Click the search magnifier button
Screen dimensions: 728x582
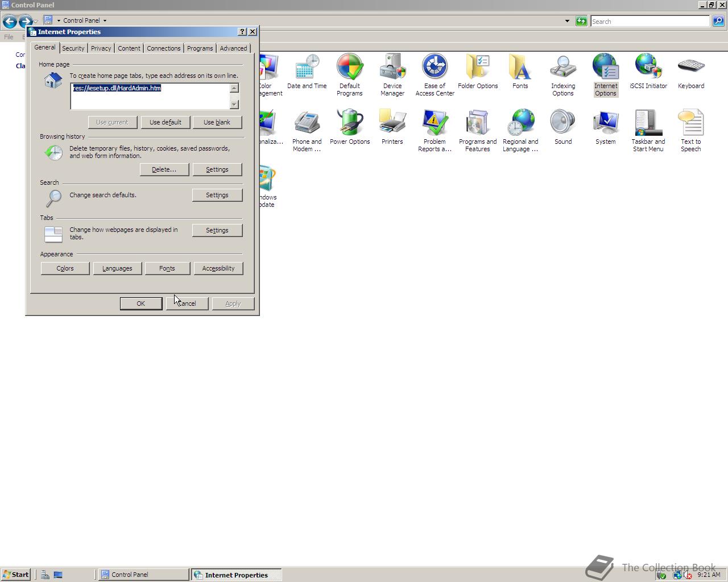[718, 21]
